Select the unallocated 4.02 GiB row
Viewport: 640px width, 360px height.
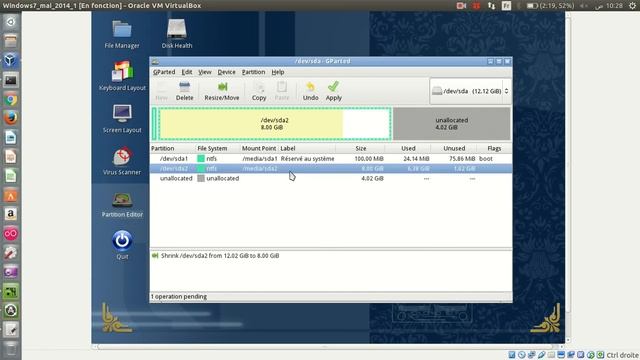pos(331,178)
